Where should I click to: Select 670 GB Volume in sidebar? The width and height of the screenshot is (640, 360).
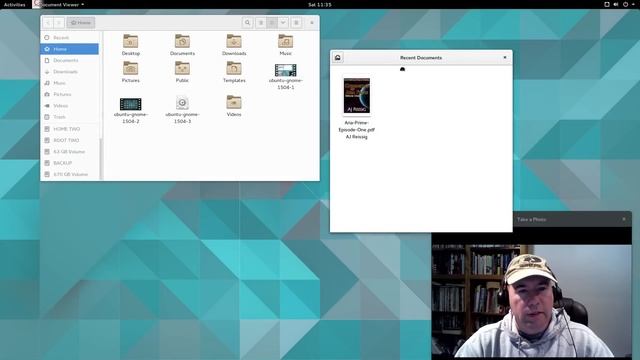pos(69,174)
